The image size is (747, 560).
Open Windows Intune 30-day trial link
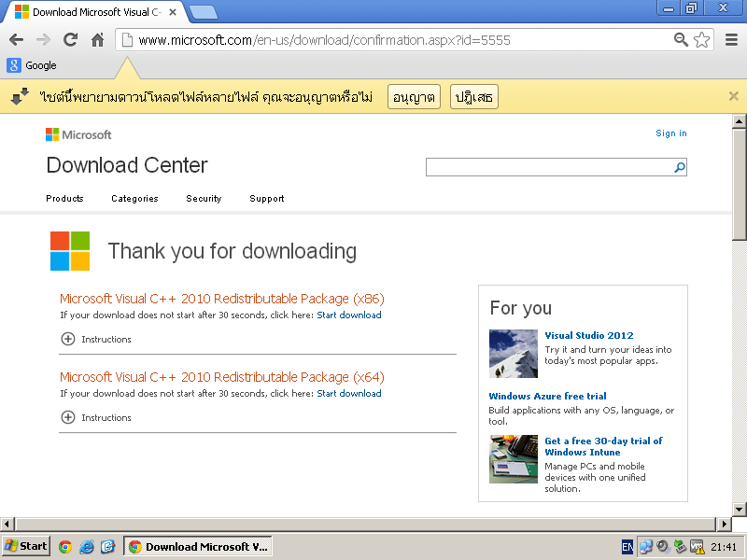(x=603, y=447)
